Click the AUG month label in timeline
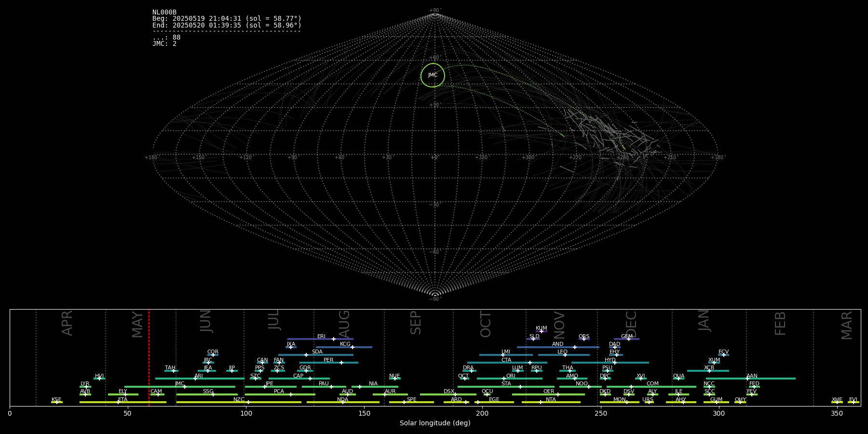 (344, 324)
